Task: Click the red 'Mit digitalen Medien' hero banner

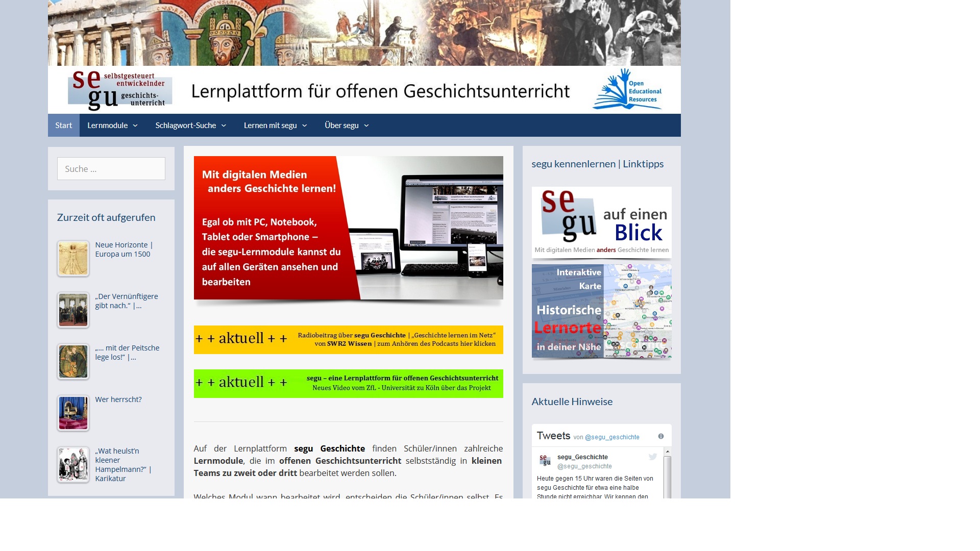Action: 349,228
